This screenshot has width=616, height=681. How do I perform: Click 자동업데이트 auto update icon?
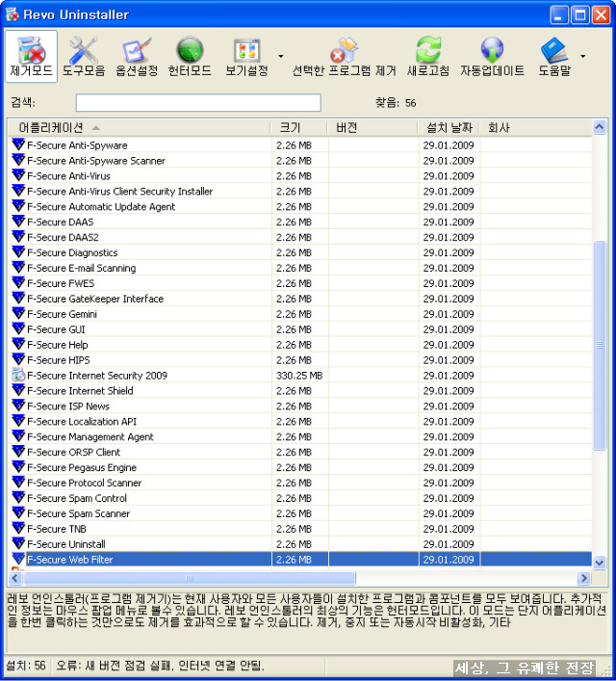(x=492, y=56)
